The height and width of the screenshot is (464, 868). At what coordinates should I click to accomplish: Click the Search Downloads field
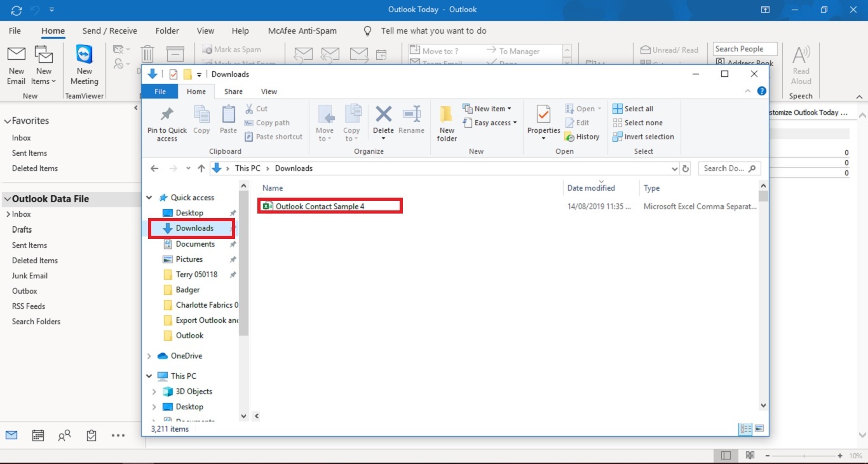point(729,168)
